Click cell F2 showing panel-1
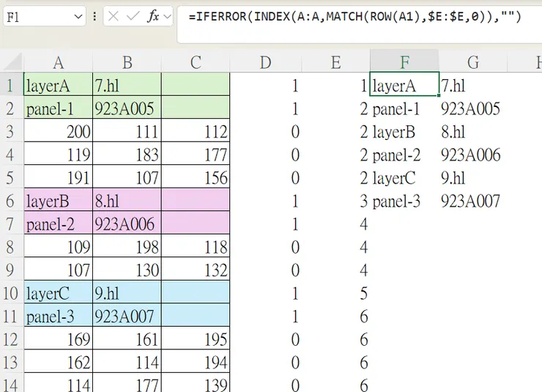 tap(404, 108)
